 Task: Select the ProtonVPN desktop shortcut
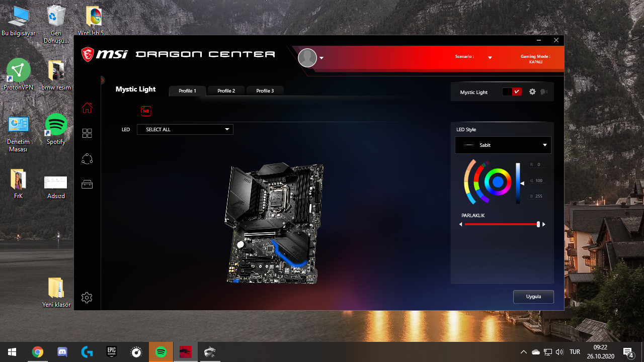click(19, 74)
